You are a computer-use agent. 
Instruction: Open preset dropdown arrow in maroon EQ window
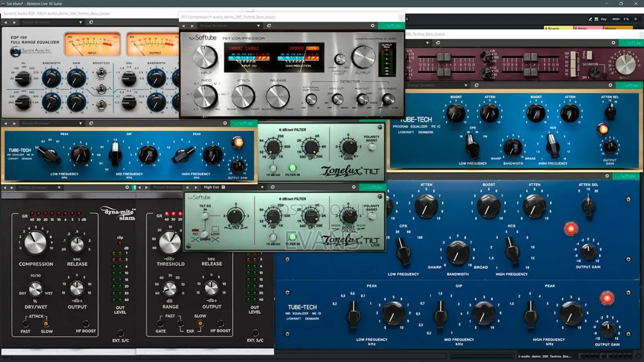[x=427, y=43]
